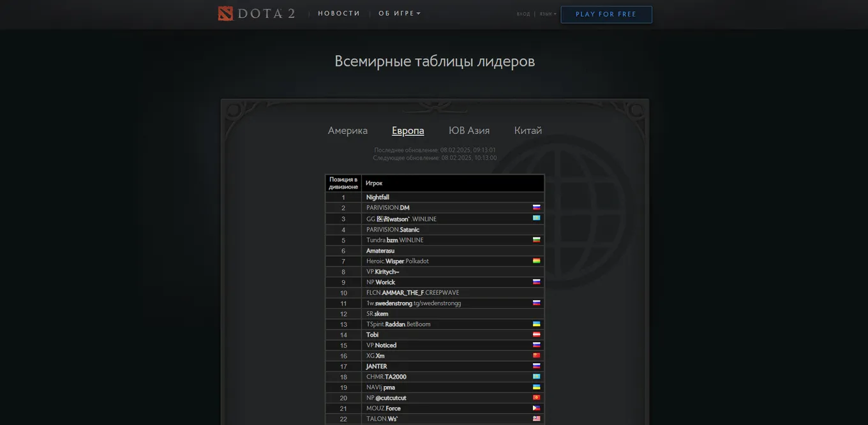Click player name Nightfall
Viewport: 868px width, 425px height.
click(378, 197)
